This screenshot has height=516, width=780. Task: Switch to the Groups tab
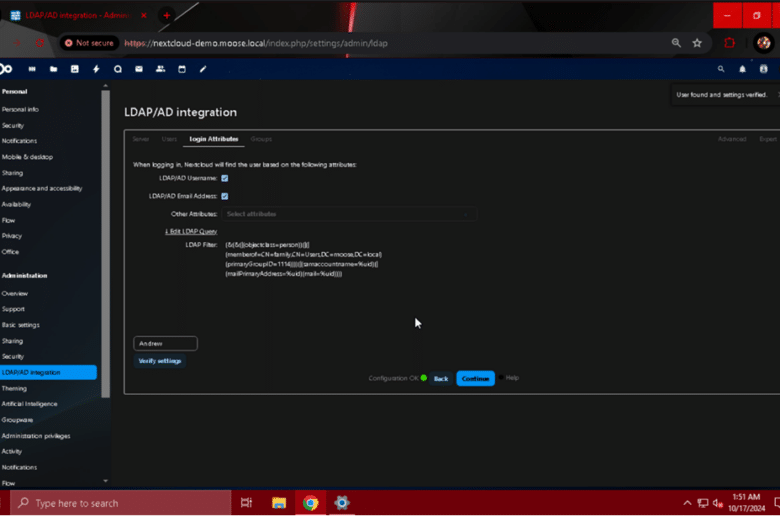coord(261,139)
